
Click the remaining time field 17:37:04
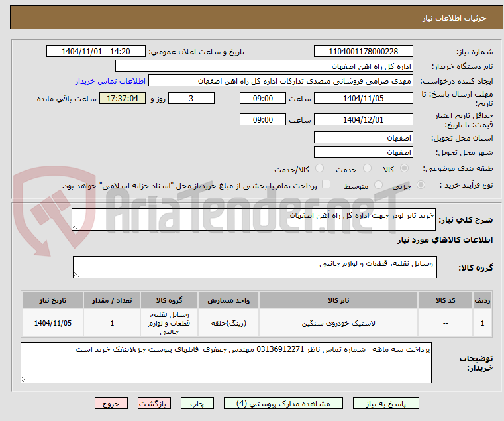point(123,99)
